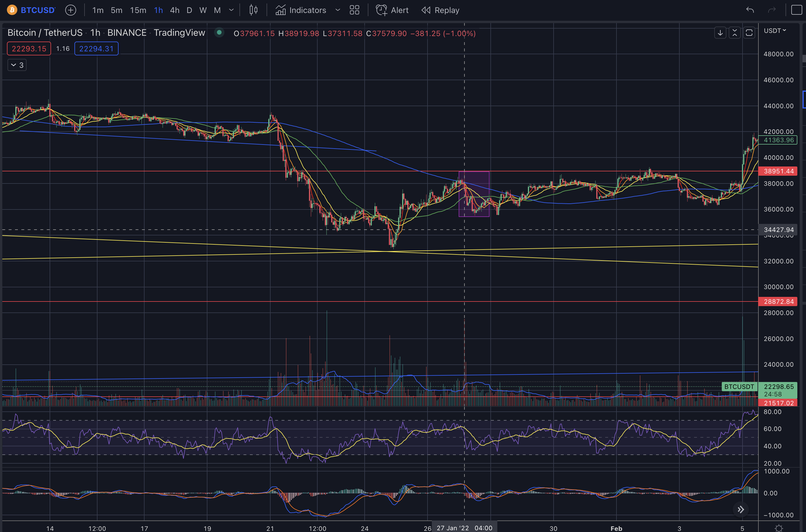This screenshot has height=532, width=806.
Task: Select the 15m timeframe
Action: click(x=138, y=10)
